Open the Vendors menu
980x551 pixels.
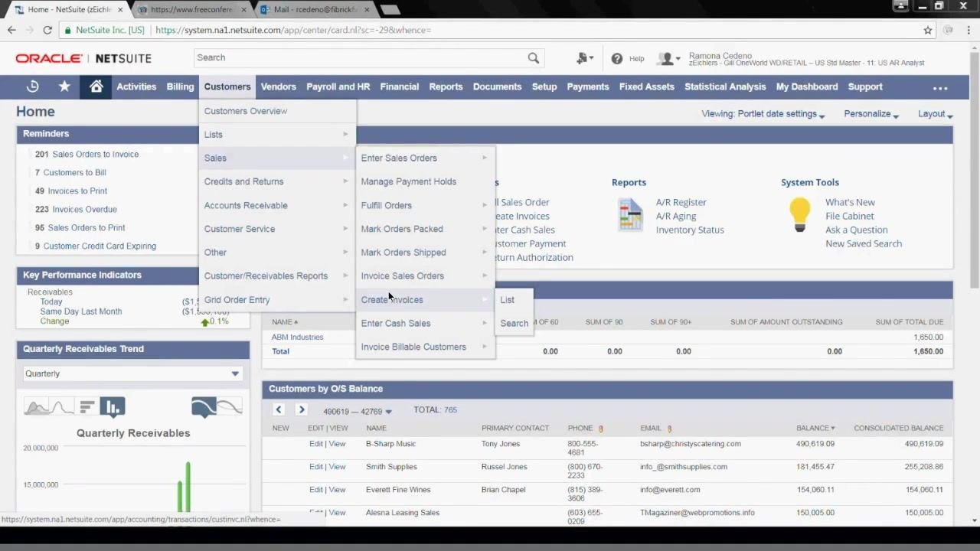pyautogui.click(x=278, y=86)
